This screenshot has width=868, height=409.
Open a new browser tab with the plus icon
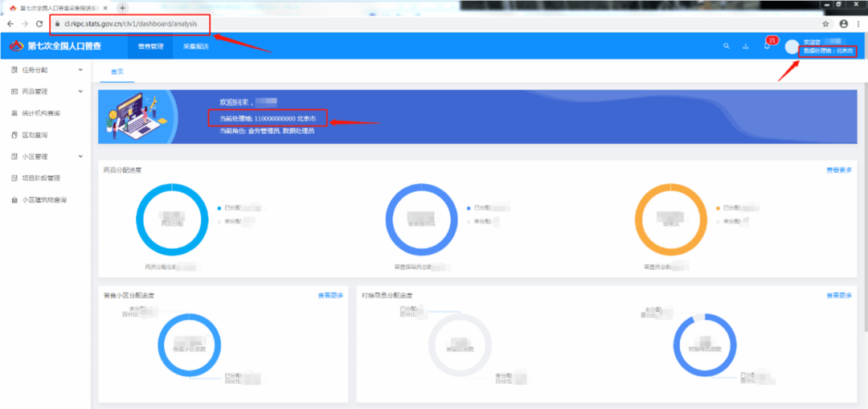(x=122, y=8)
